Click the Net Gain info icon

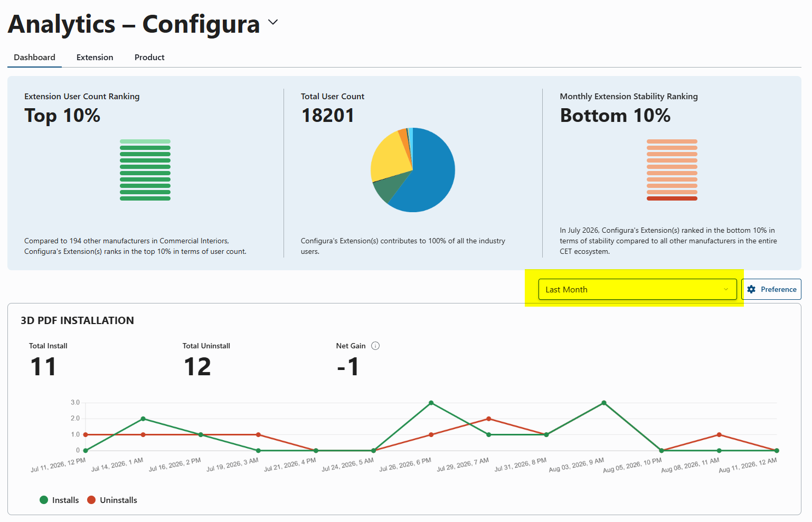pos(375,346)
